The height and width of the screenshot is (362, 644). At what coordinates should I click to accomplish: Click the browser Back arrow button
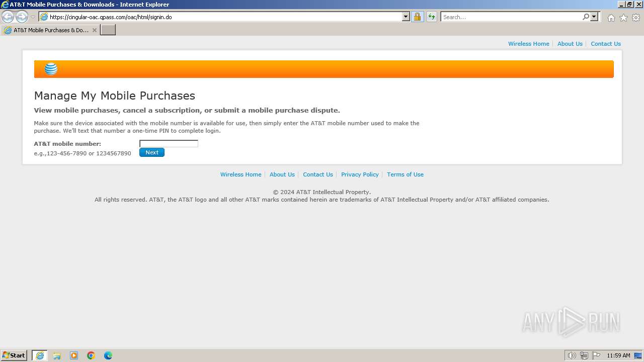(x=8, y=17)
